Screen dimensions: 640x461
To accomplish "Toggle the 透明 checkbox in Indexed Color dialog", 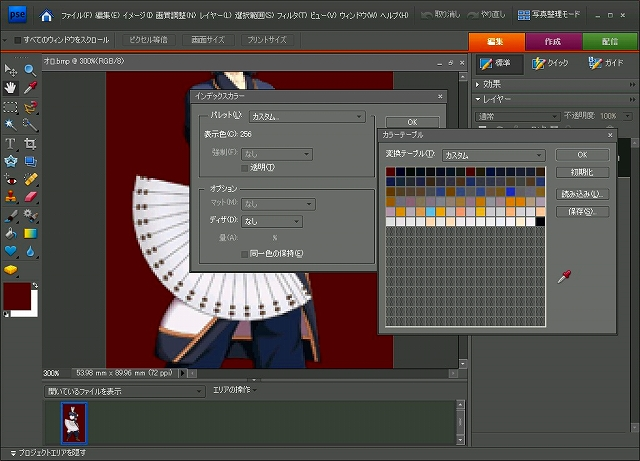I will pos(245,167).
